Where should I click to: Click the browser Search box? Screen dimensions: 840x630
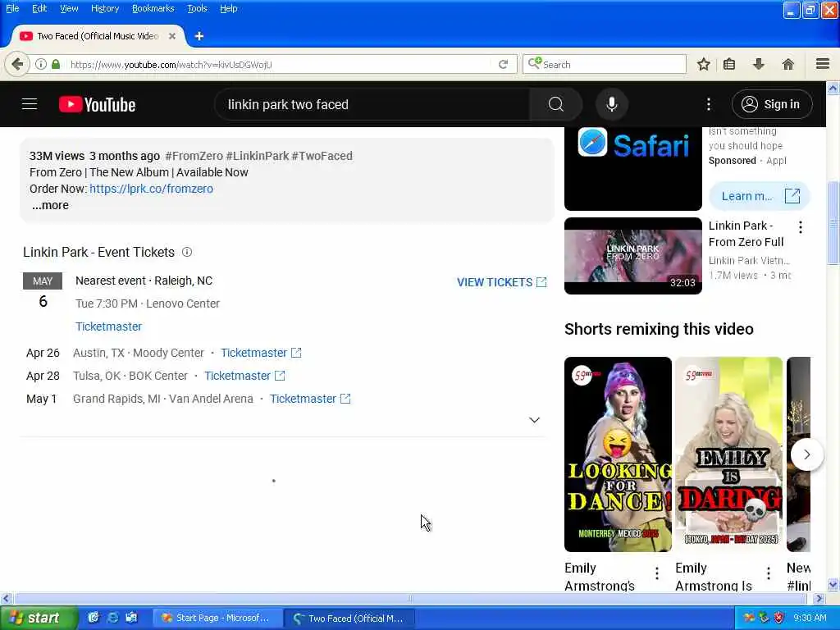pyautogui.click(x=605, y=64)
